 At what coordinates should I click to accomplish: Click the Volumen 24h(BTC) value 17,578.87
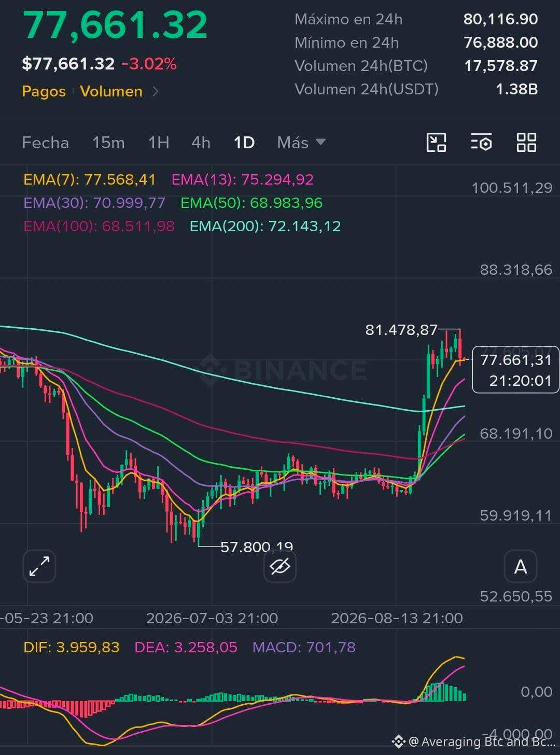pyautogui.click(x=500, y=66)
